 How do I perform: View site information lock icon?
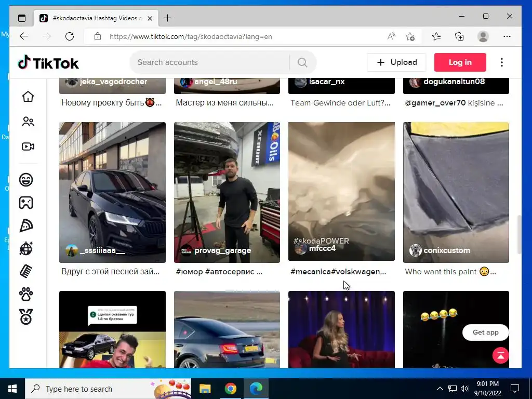point(98,36)
